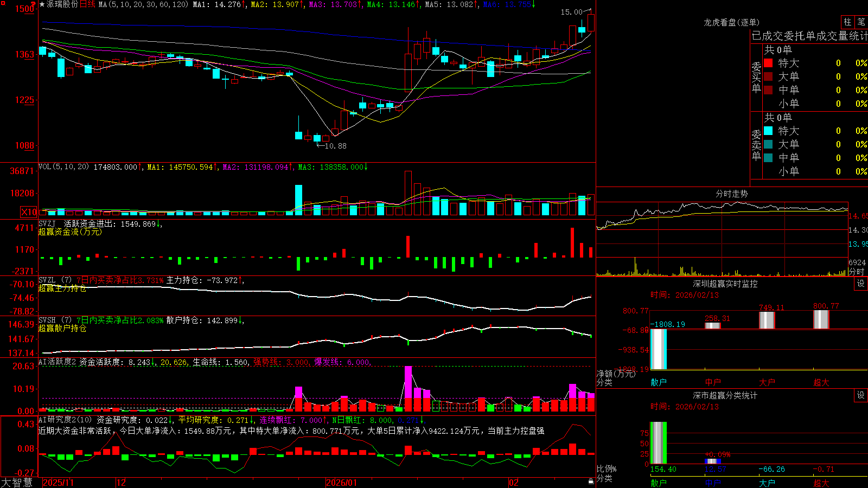Viewport: 868px width, 488px height.
Task: Click the 02 month timeline marker
Action: 514,483
